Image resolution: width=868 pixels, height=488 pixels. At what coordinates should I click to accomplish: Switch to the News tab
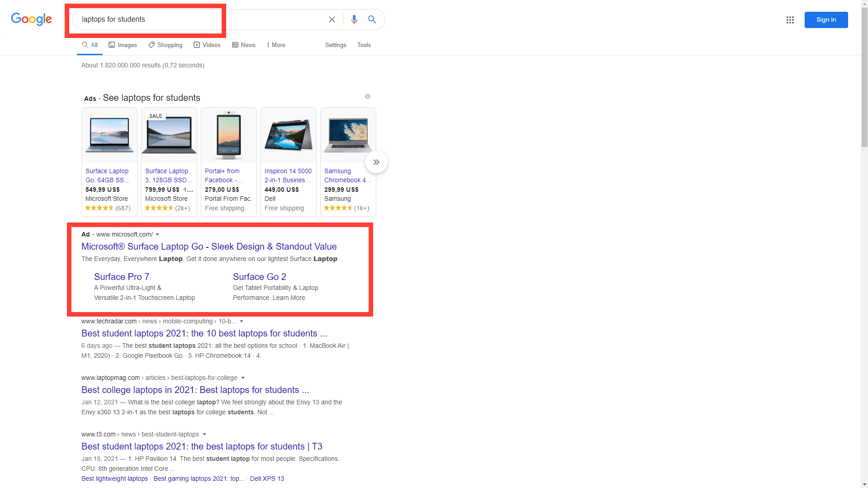(x=244, y=45)
